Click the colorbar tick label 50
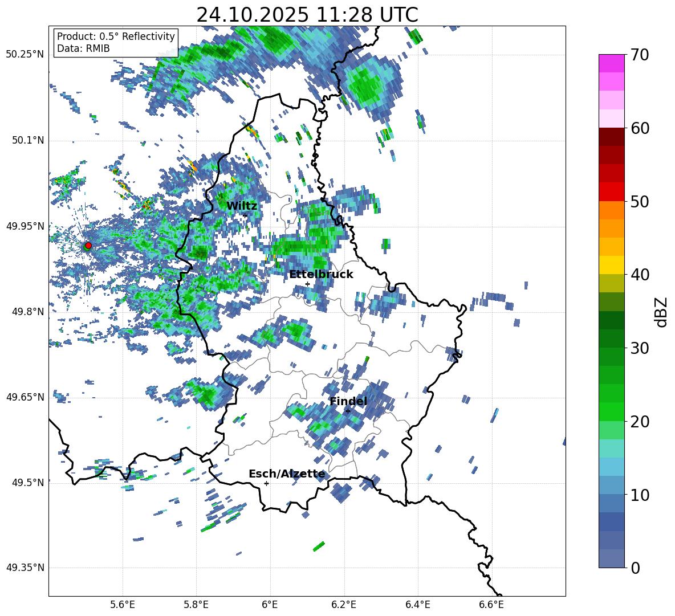Viewport: 675px width, 616px height. (639, 201)
